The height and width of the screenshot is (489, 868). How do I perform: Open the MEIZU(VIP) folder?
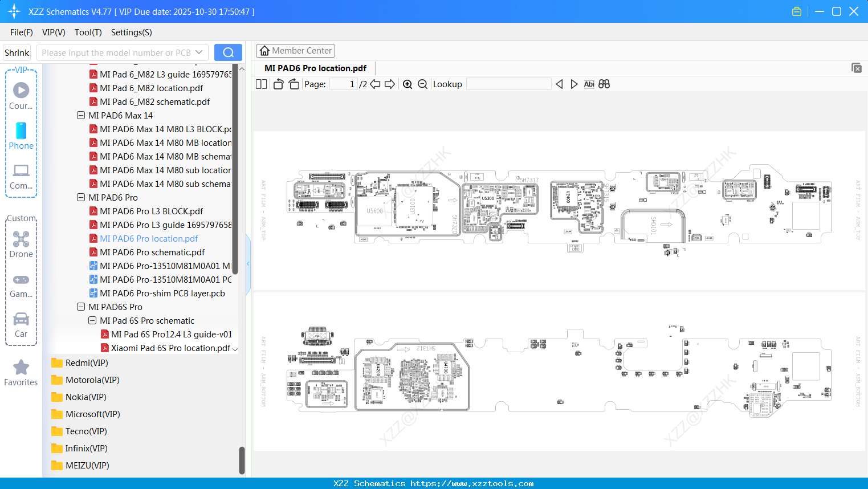pos(87,465)
